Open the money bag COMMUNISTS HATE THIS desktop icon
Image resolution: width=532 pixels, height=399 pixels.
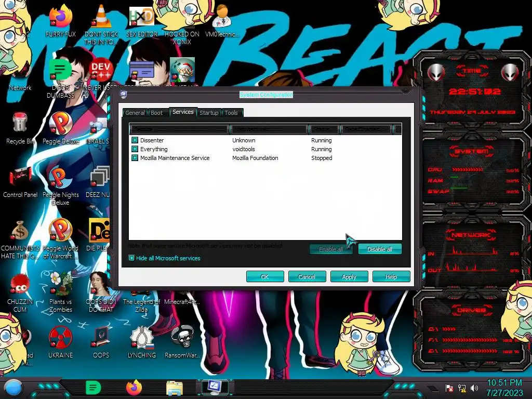point(20,240)
